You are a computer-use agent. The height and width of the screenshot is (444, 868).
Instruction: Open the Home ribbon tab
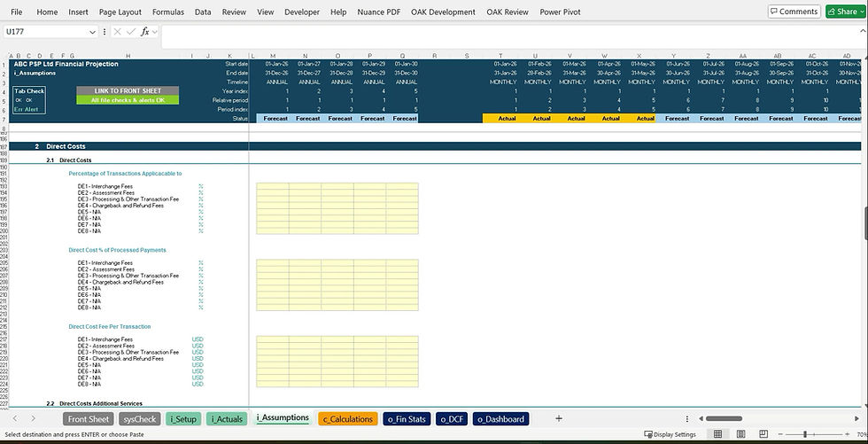pos(47,12)
